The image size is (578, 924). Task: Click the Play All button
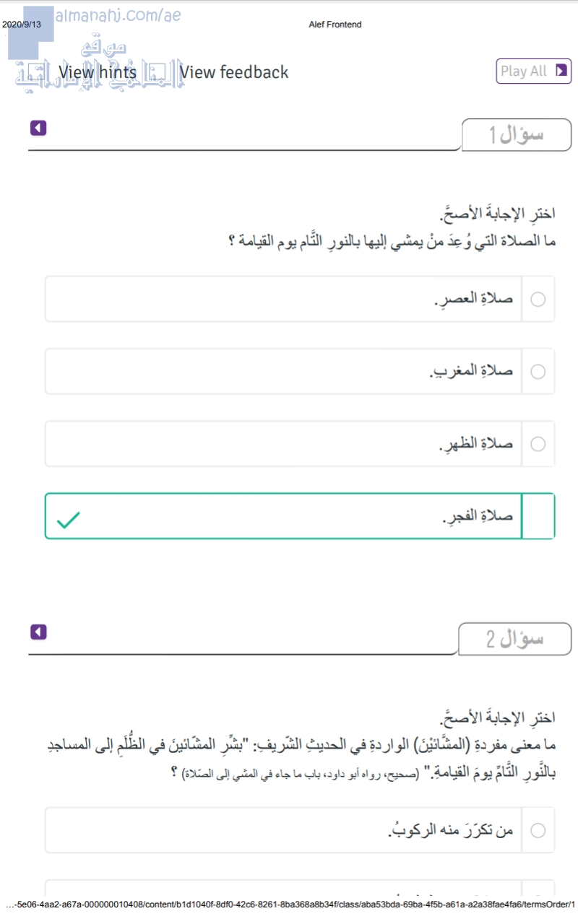[x=533, y=71]
